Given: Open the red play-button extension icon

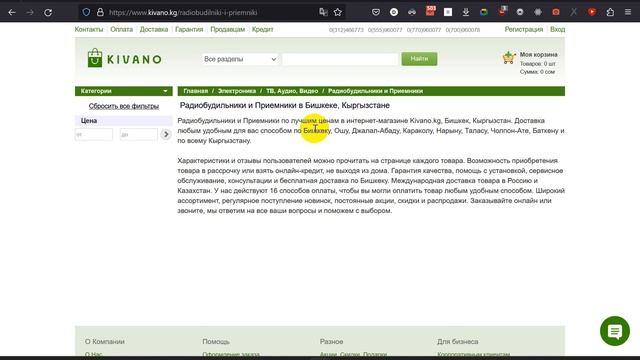Looking at the screenshot, I should point(592,12).
